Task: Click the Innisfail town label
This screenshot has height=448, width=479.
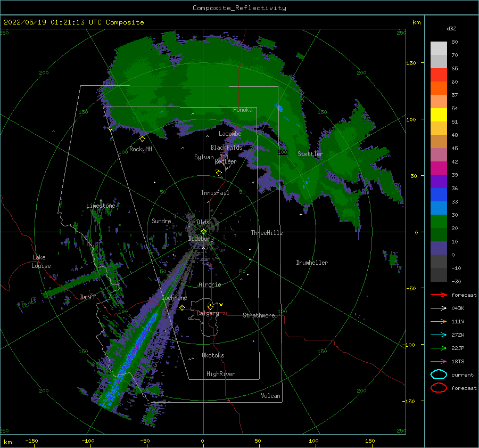Action: click(x=215, y=193)
